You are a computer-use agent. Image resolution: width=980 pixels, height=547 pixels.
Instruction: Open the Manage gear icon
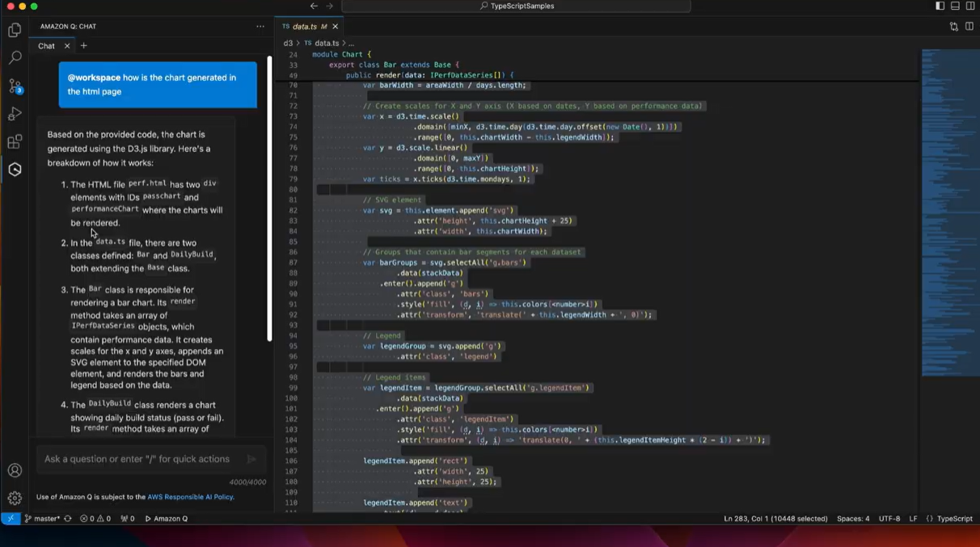point(15,499)
